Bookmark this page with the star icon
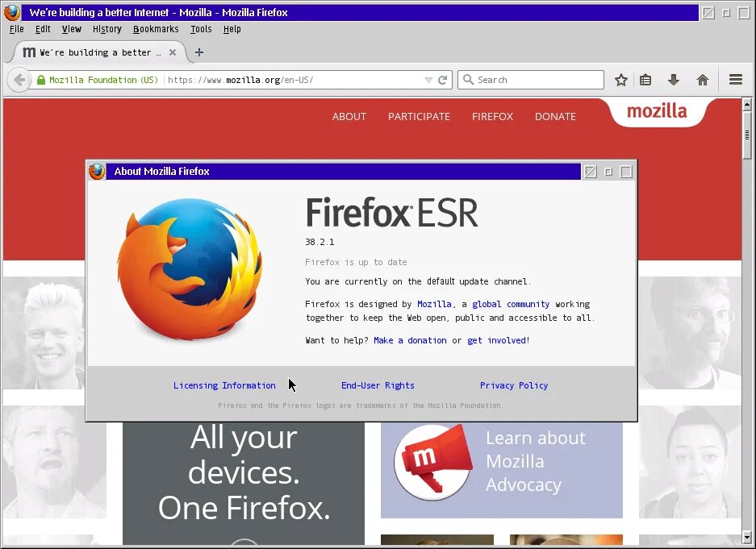Viewport: 756px width, 549px height. (x=621, y=80)
